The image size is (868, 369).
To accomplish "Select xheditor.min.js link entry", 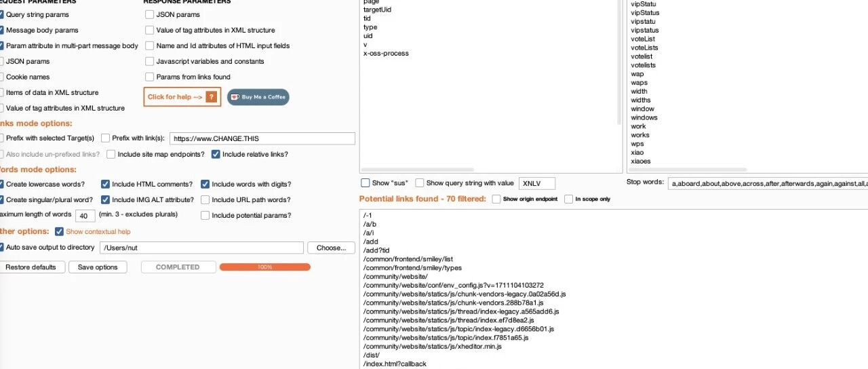I will coord(433,346).
